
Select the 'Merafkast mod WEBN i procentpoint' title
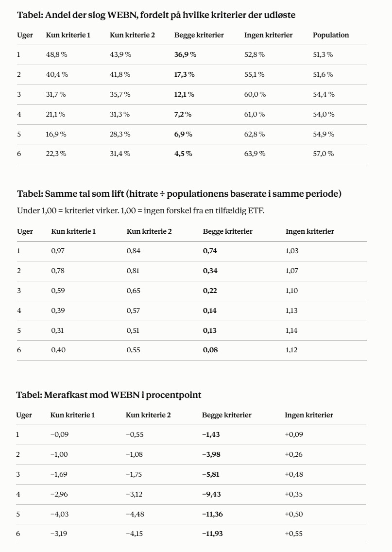click(109, 395)
